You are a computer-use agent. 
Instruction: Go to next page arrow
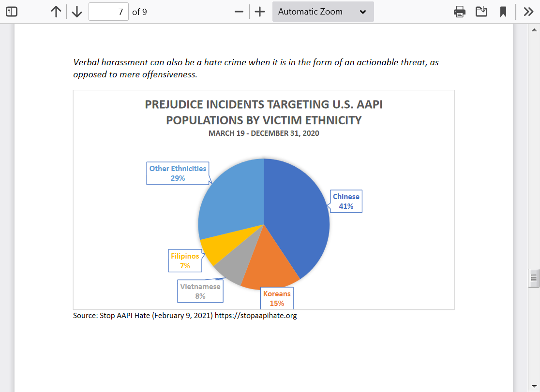pos(77,12)
